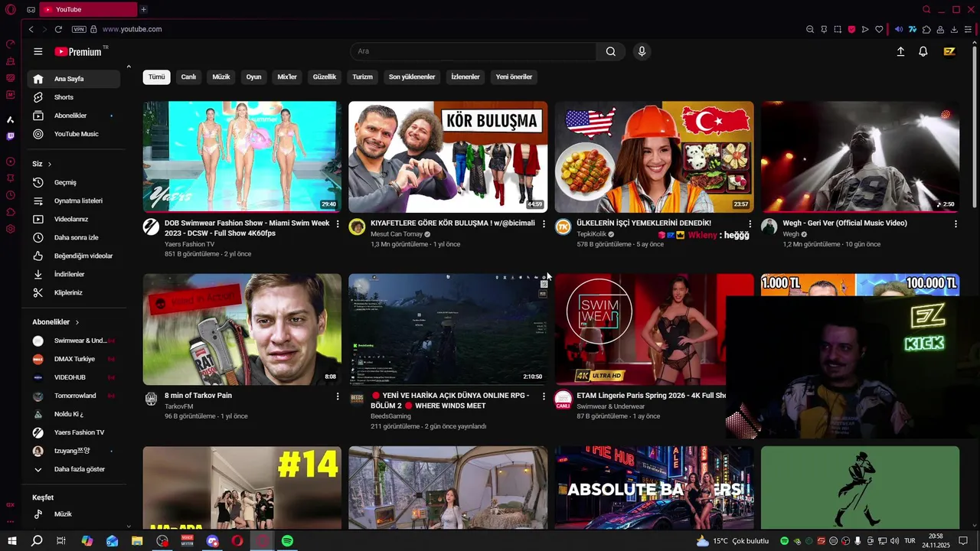Open Klipleriniz clips page
The height and width of the screenshot is (551, 980).
(73, 292)
